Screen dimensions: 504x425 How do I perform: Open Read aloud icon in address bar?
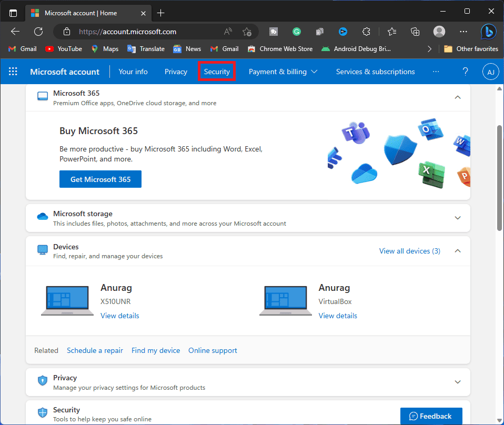228,32
